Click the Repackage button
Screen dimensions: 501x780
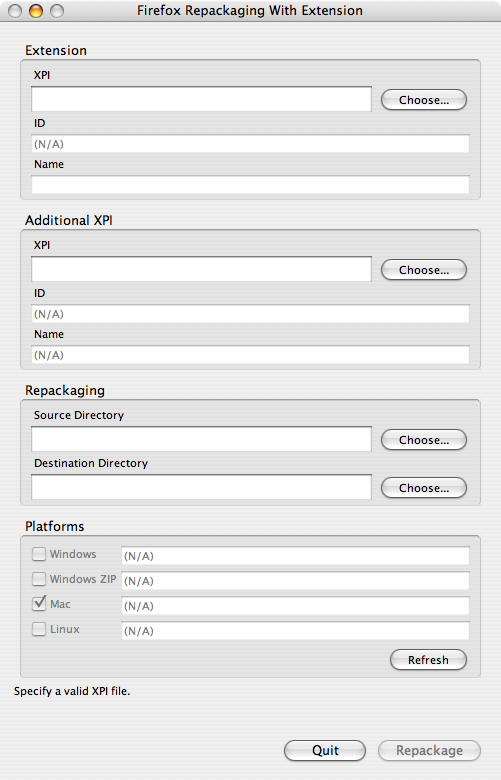tap(429, 750)
